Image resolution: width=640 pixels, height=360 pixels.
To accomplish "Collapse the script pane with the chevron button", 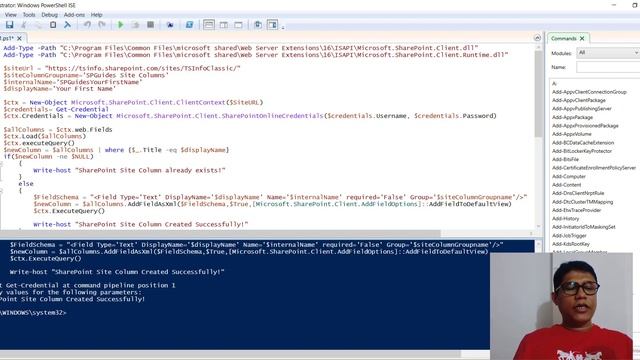I will pyautogui.click(x=537, y=38).
